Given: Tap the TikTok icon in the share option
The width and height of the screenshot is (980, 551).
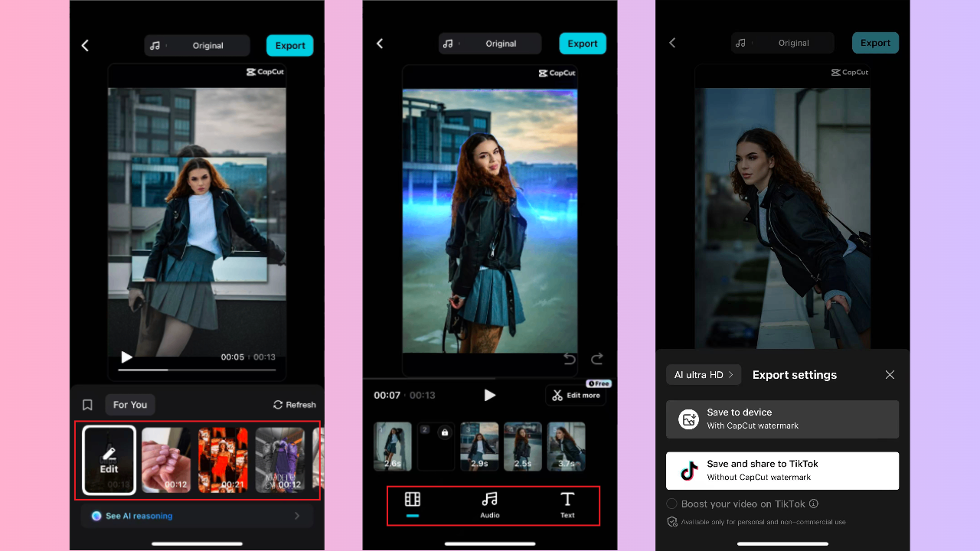Looking at the screenshot, I should point(688,471).
